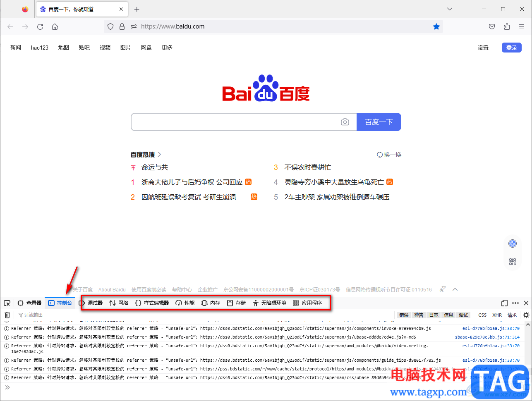The image size is (532, 401).
Task: Open hot search 不误农时春耕忙
Action: point(308,167)
